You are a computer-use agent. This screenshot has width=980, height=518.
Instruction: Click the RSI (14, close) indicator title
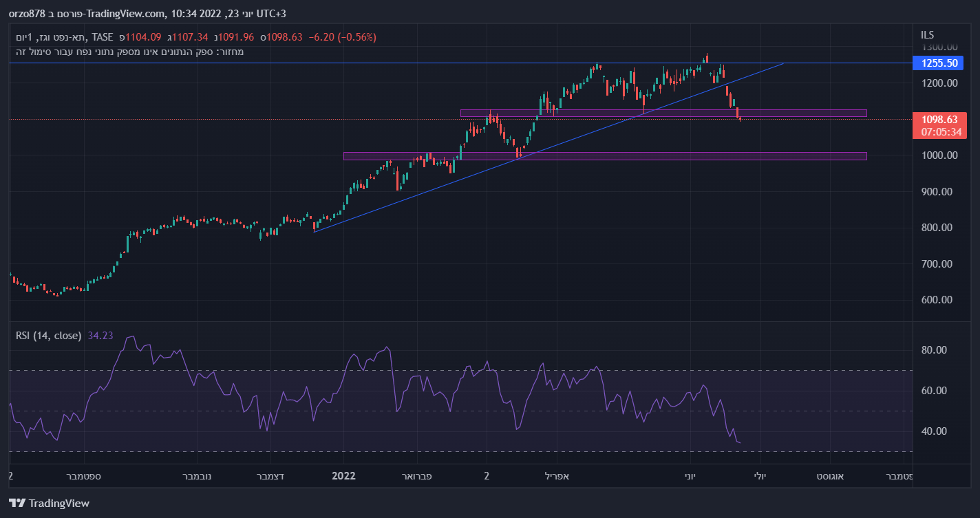pos(49,336)
